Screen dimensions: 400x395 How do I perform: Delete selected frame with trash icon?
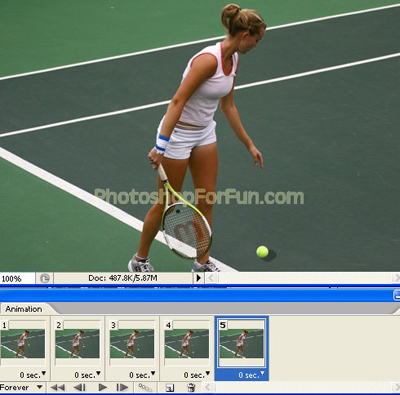191,388
